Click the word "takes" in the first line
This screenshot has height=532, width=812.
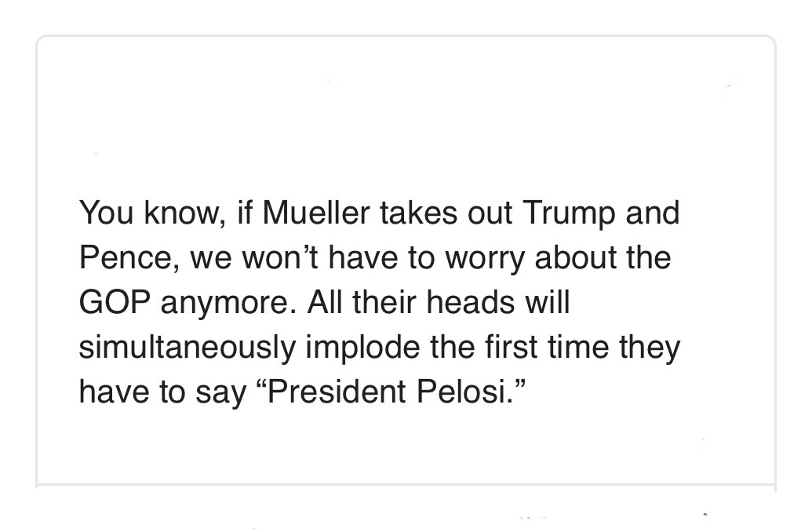pos(418,213)
